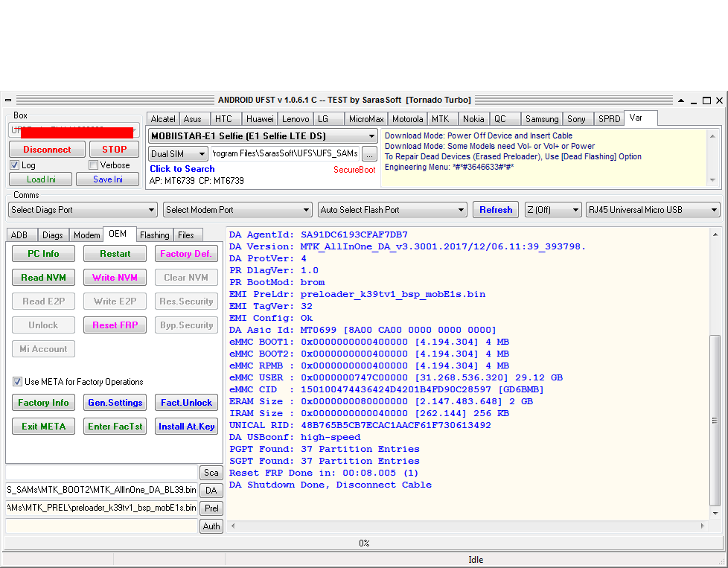Click the Enter FacTst button
Image resolution: width=728 pixels, height=568 pixels.
tap(115, 427)
